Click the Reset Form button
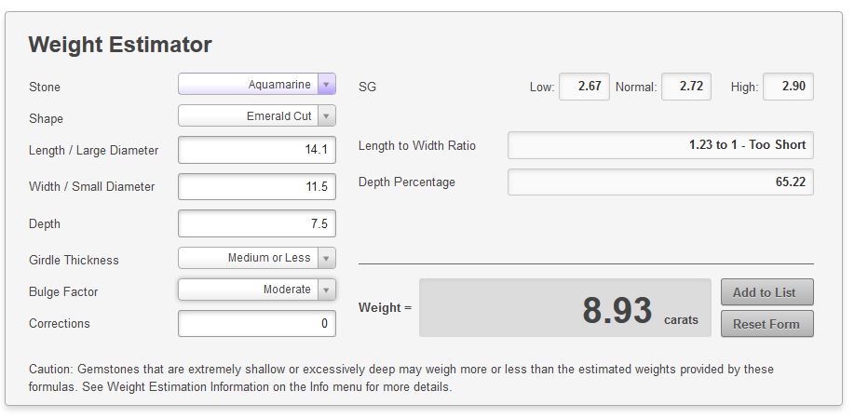 [767, 324]
